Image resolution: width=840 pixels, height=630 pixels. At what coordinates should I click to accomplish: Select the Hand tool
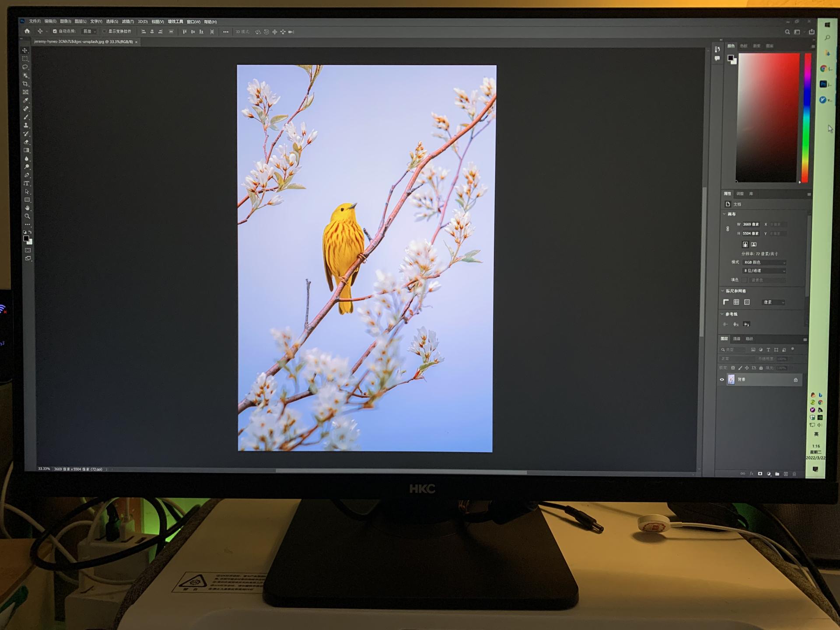27,208
